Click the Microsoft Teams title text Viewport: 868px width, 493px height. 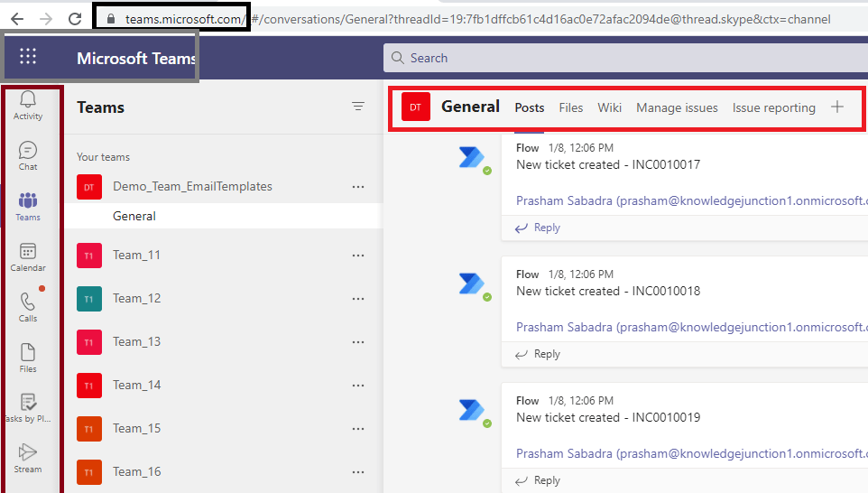[x=136, y=58]
